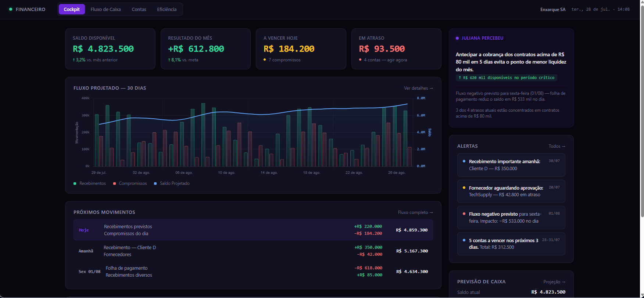Click the −R$ 184.200 amount in Hoje row

tap(368, 233)
